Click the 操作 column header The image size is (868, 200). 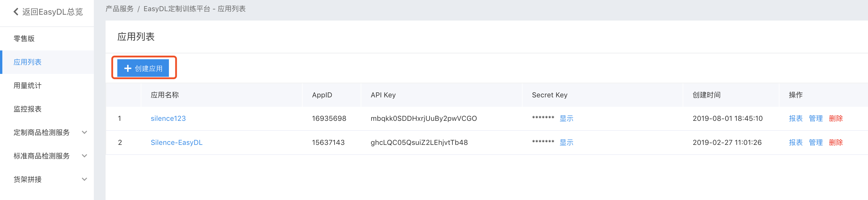tap(796, 95)
